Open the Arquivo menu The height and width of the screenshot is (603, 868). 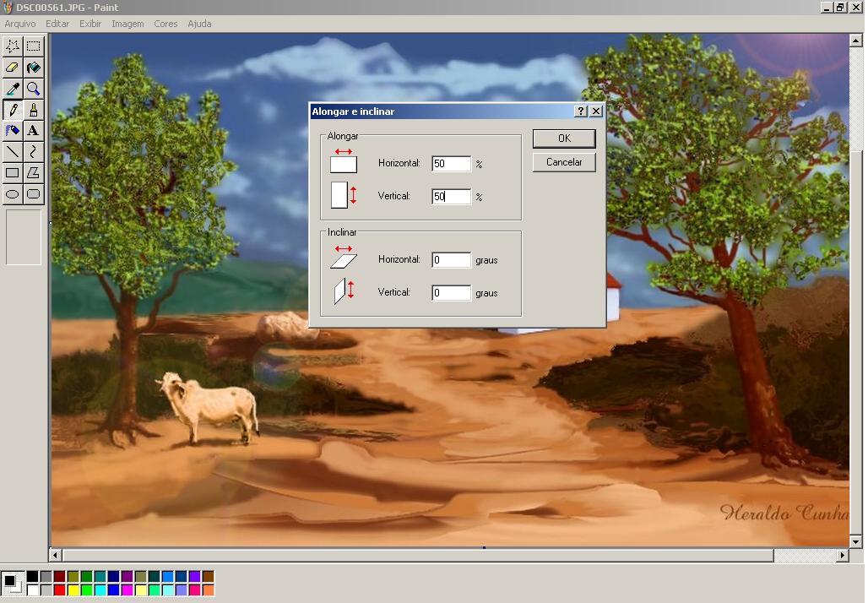coord(20,24)
